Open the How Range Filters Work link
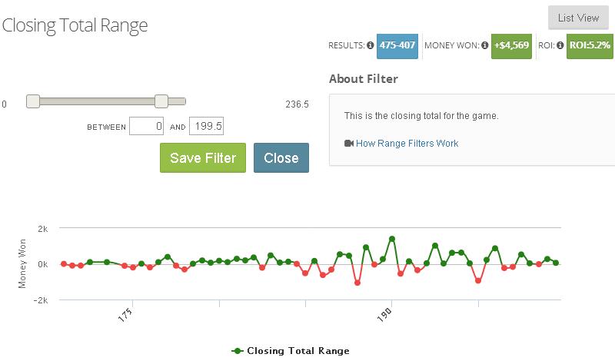This screenshot has width=615, height=364. click(407, 144)
